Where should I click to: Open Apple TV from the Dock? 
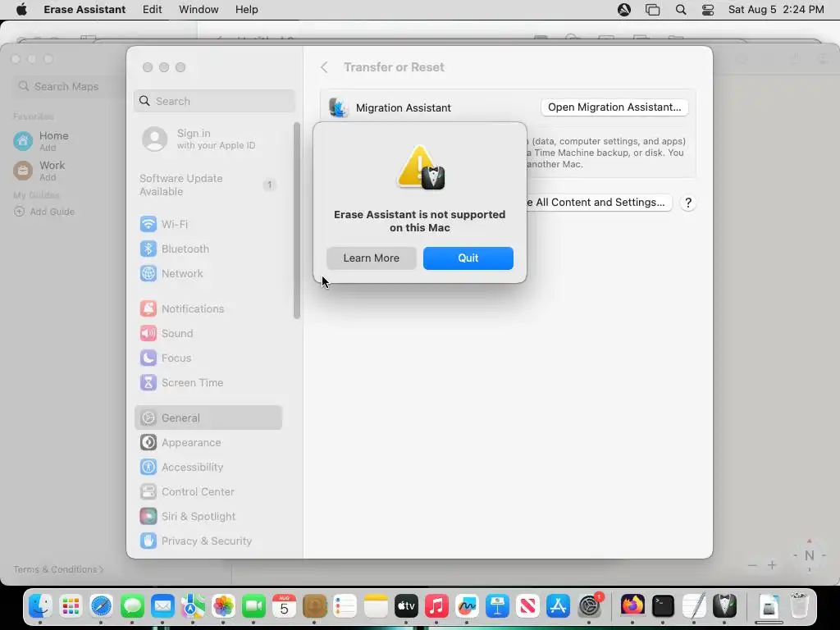(x=406, y=606)
